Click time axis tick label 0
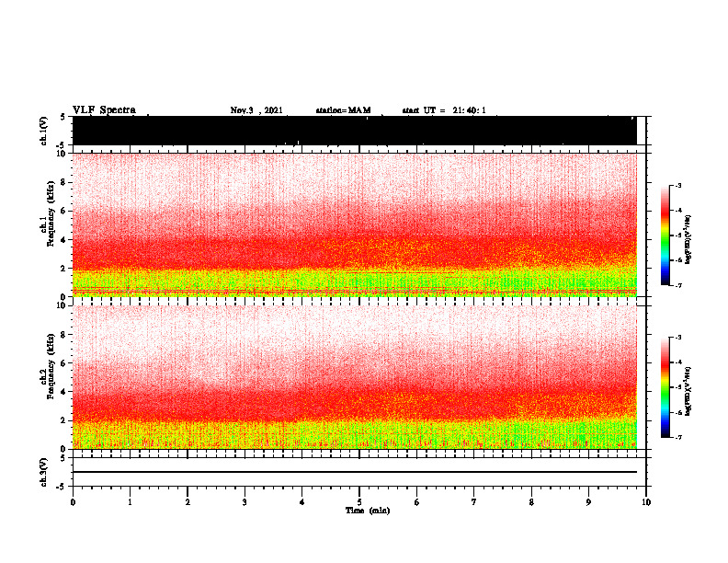 (x=73, y=502)
